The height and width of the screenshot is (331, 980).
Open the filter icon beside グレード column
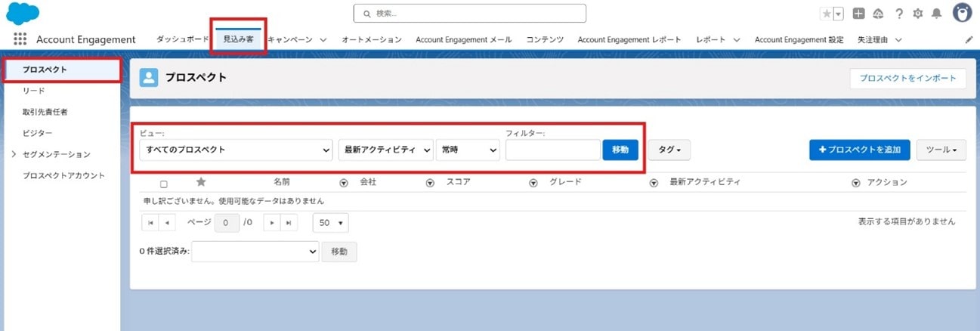click(533, 182)
